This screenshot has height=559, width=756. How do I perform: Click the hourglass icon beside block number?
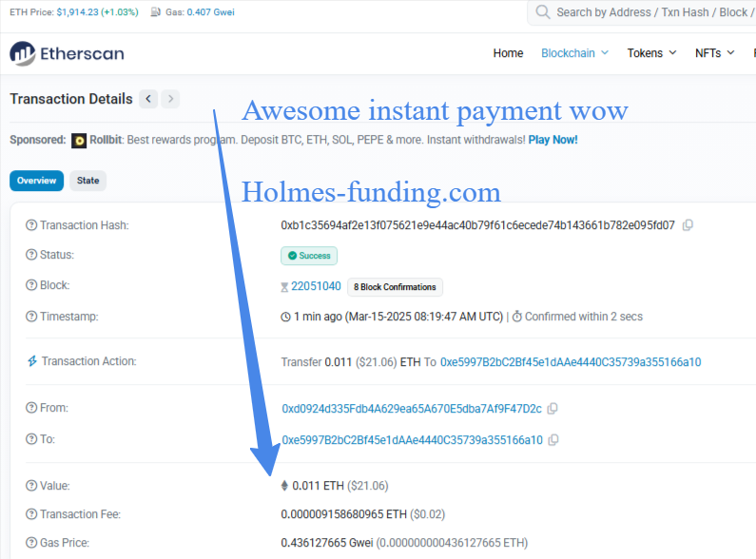(284, 287)
